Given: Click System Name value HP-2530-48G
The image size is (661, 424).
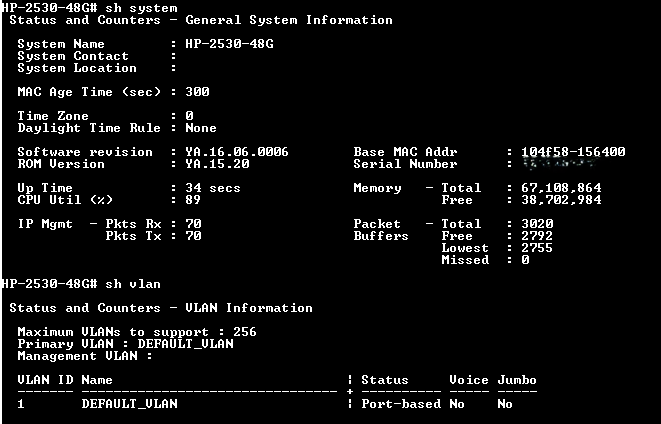Looking at the screenshot, I should tap(229, 44).
